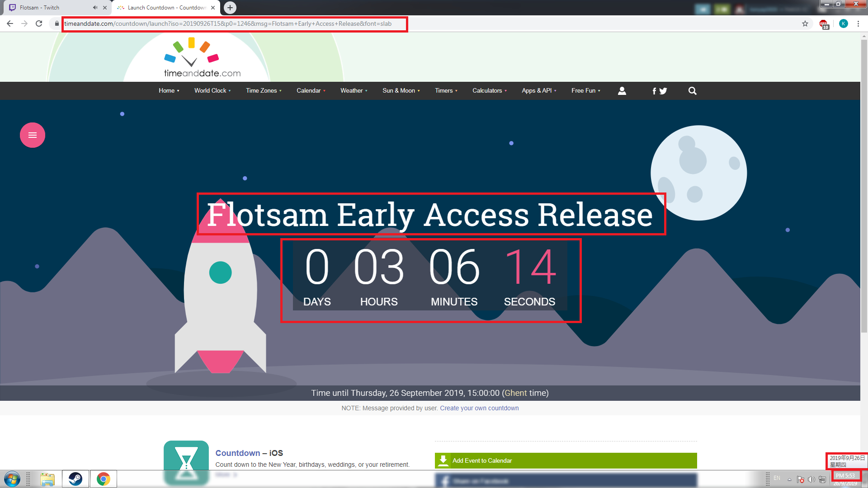Expand the Timers menu
The width and height of the screenshot is (868, 488).
tap(446, 91)
